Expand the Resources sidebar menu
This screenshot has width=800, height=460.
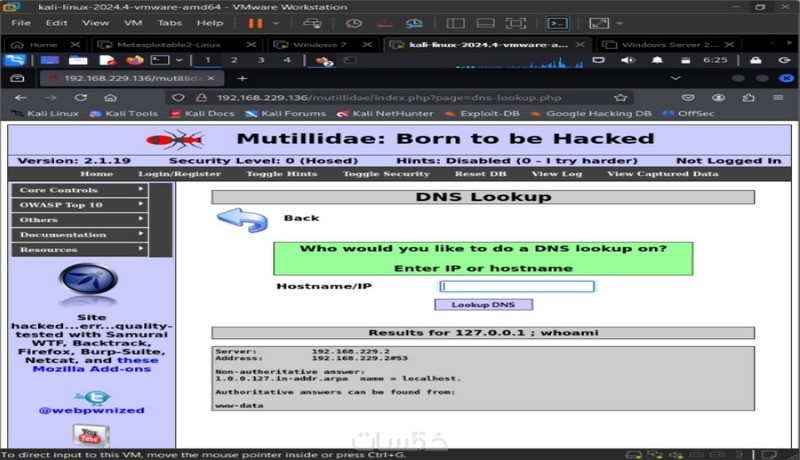tap(80, 249)
